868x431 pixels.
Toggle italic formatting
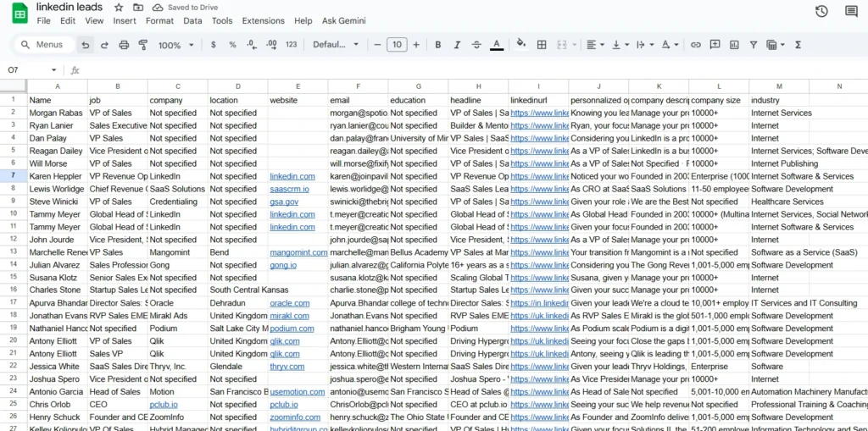pyautogui.click(x=457, y=45)
